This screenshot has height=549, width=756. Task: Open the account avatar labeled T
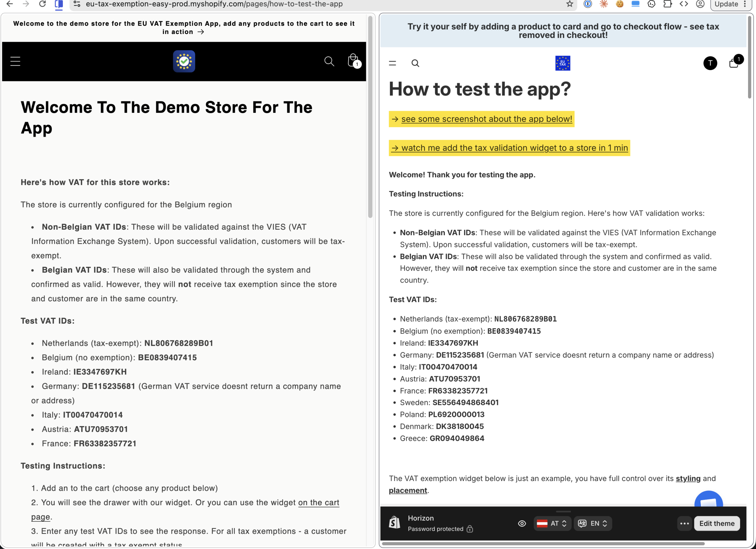pos(710,63)
